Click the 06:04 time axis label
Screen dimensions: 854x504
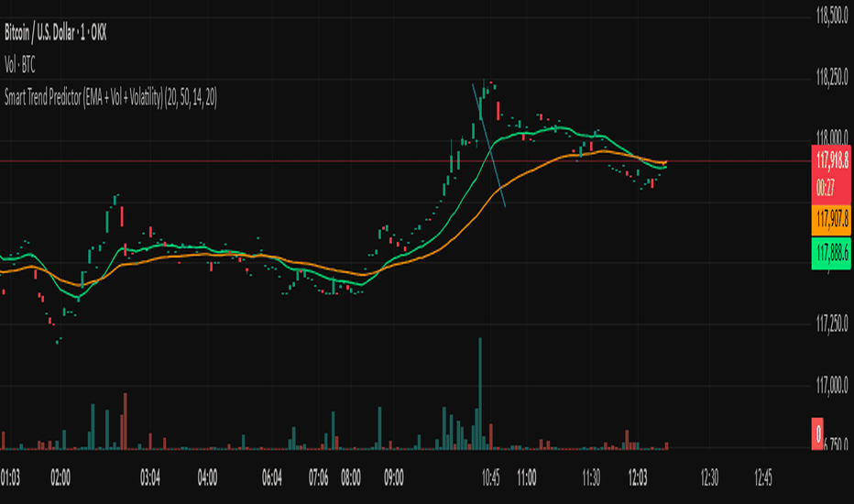click(x=272, y=478)
